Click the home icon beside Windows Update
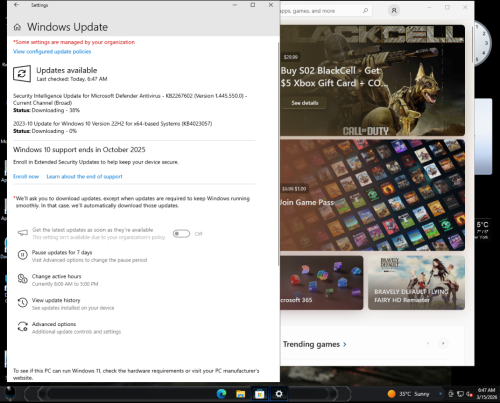This screenshot has height=403, width=500. [x=17, y=27]
